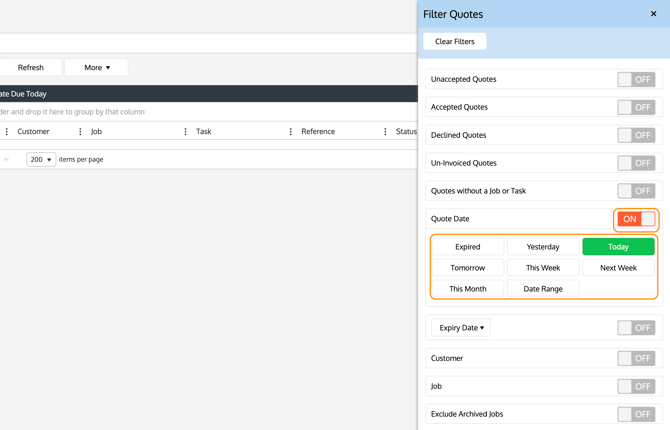Screen dimensions: 670x430
Task: Close the Filter Quotes panel
Action: pyautogui.click(x=653, y=14)
